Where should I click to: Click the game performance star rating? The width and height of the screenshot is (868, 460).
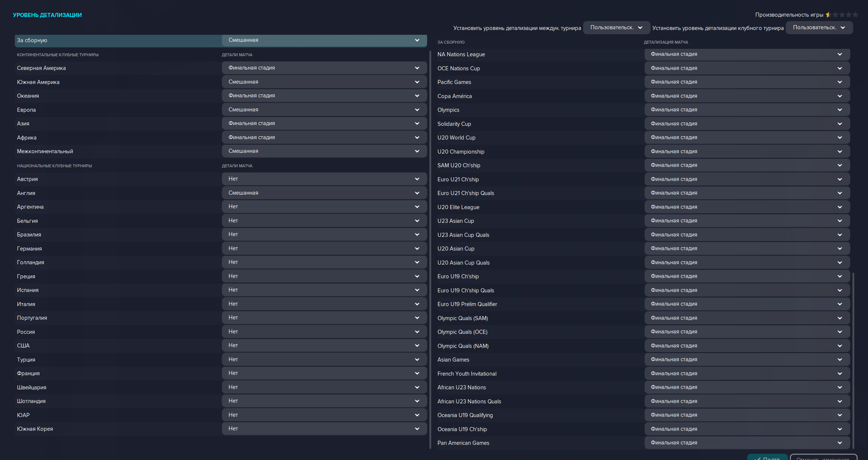841,15
